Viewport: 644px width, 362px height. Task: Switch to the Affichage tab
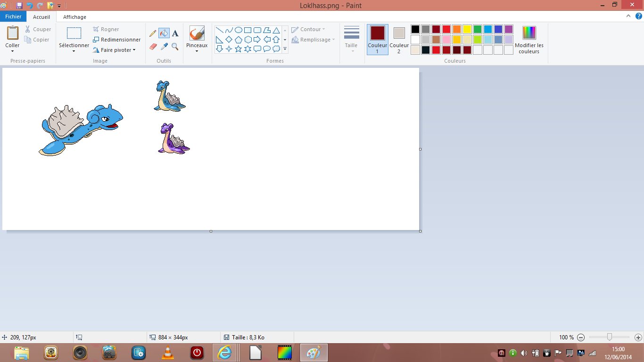pyautogui.click(x=74, y=17)
